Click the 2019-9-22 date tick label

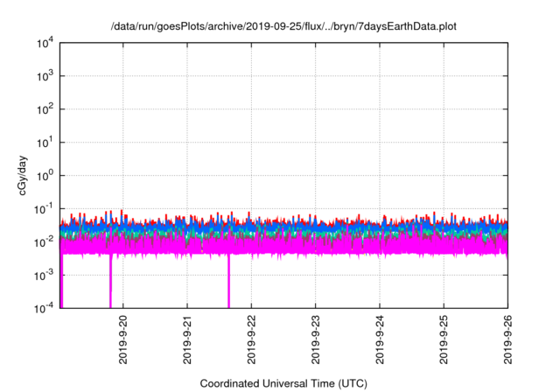pyautogui.click(x=251, y=339)
